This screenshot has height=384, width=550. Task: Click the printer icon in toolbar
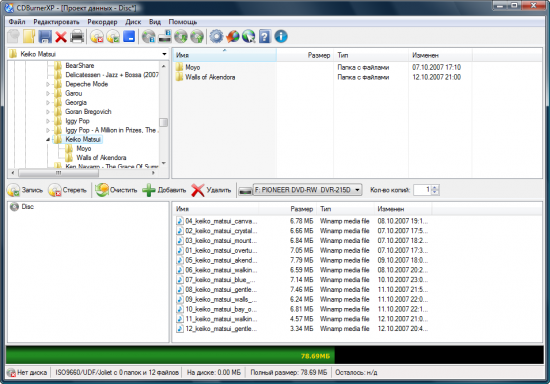click(77, 36)
